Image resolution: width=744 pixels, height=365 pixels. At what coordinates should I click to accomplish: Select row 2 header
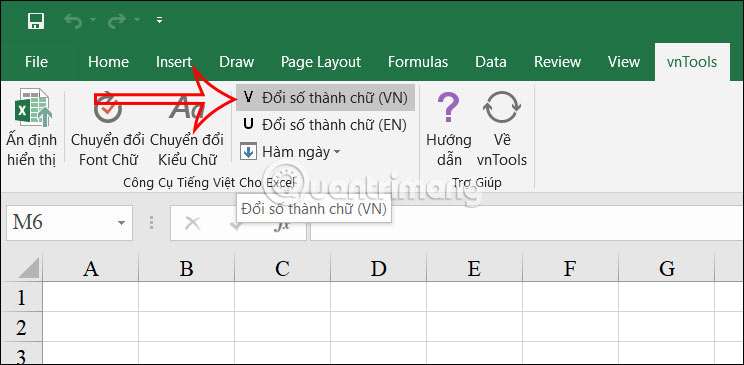click(x=22, y=328)
